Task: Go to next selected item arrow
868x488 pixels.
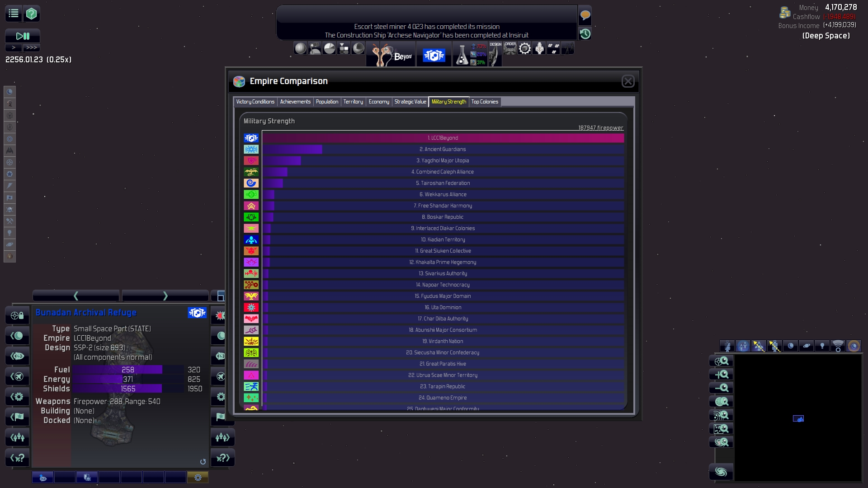Action: tap(165, 296)
